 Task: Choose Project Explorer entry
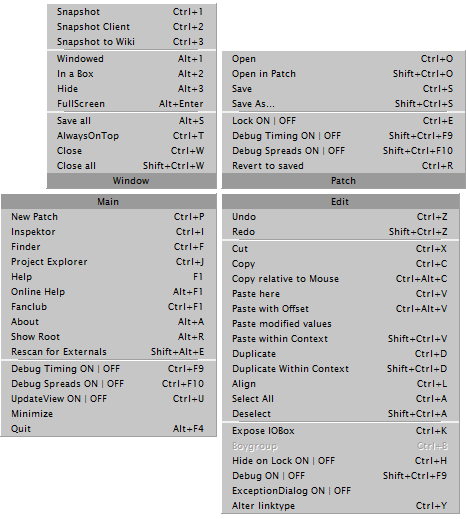(109, 262)
